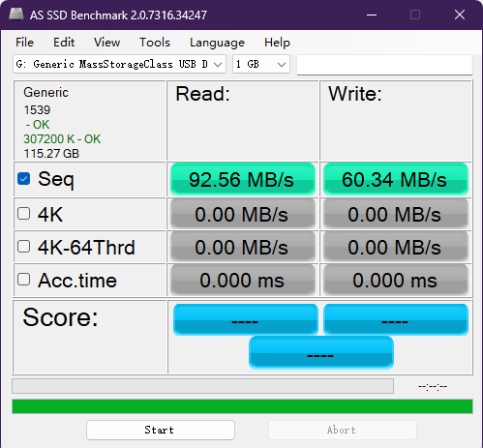Start the benchmark with Start button
The width and height of the screenshot is (483, 448).
coord(161,430)
